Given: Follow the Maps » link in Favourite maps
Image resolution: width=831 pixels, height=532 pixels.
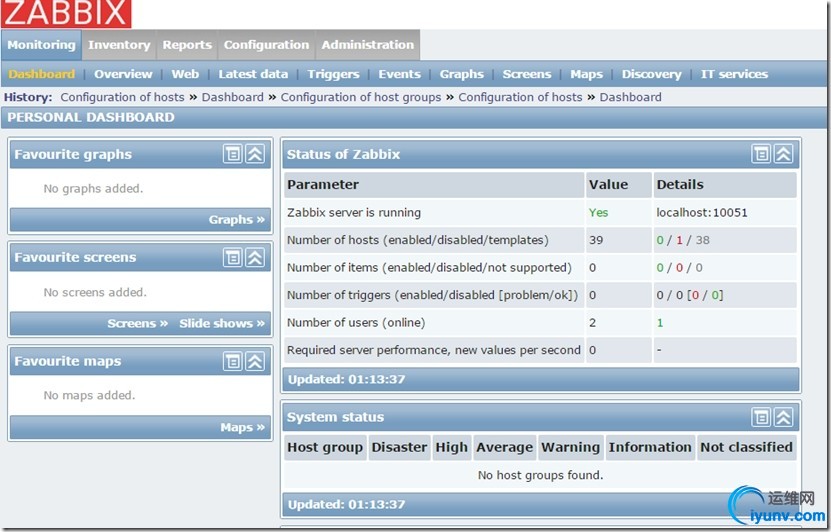Looking at the screenshot, I should pos(242,427).
